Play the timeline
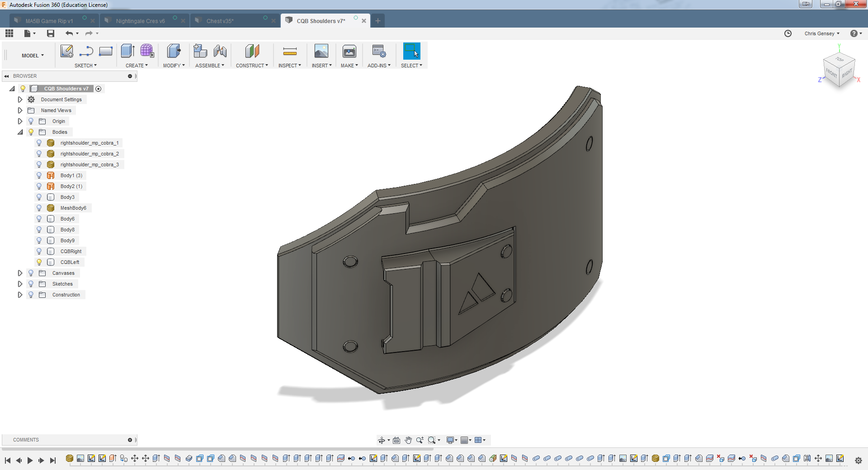This screenshot has height=470, width=868. click(30, 461)
